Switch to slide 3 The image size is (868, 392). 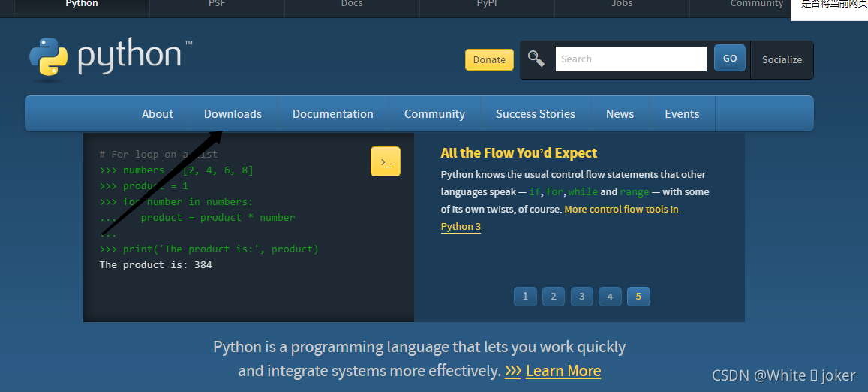click(x=582, y=297)
